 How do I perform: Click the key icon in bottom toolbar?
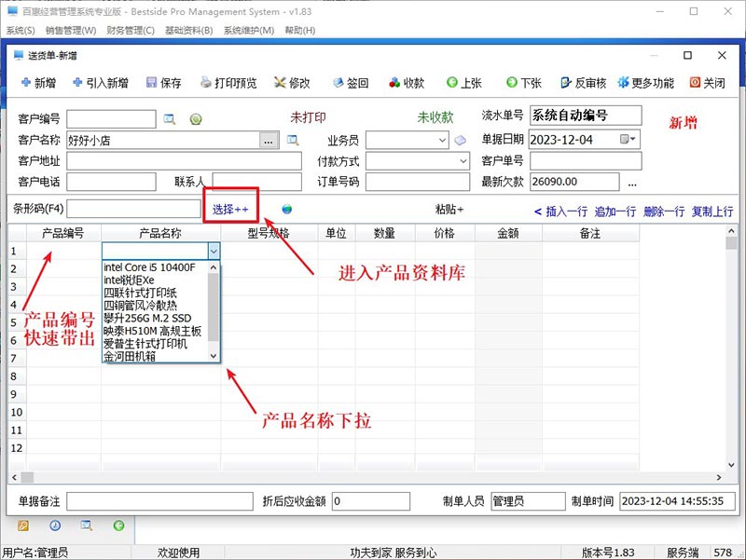pos(22,526)
